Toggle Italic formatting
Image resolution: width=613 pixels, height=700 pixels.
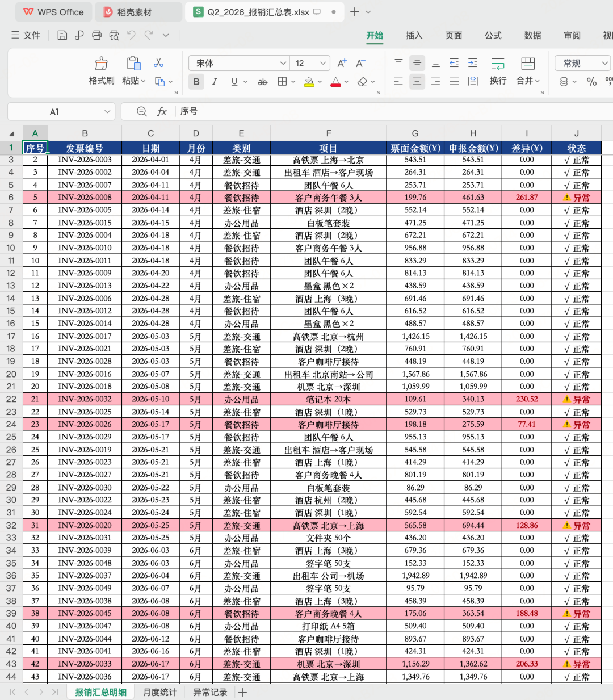tap(215, 82)
